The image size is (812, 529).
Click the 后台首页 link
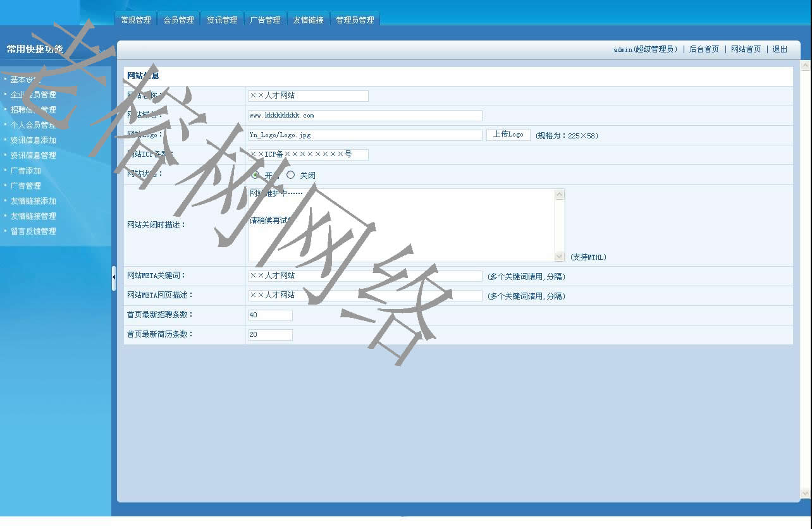[704, 49]
